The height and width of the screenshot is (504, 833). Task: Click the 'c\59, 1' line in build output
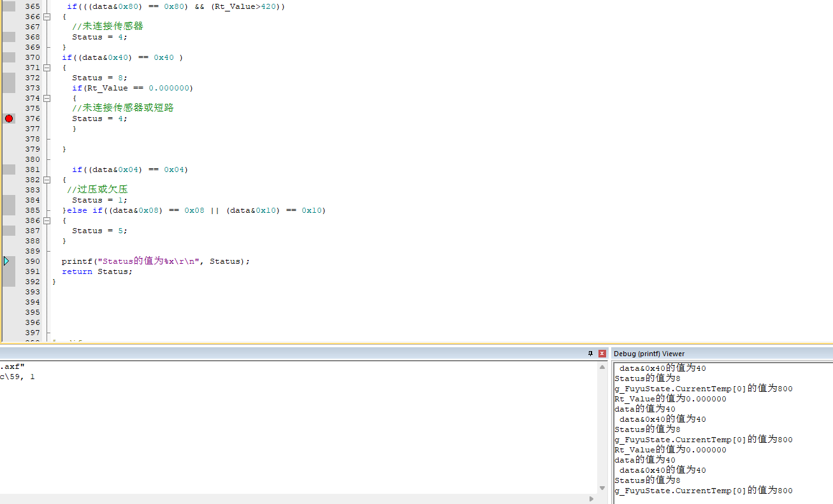click(x=17, y=377)
